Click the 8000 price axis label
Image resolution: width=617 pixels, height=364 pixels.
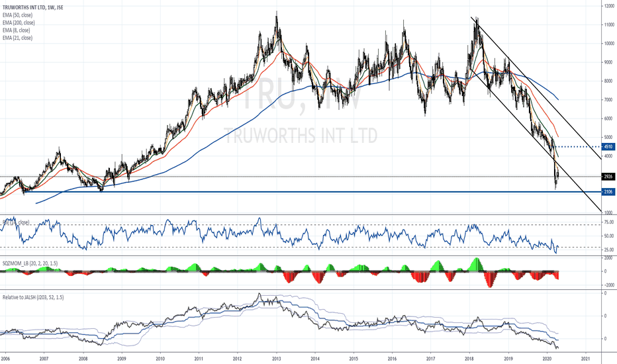tap(609, 81)
